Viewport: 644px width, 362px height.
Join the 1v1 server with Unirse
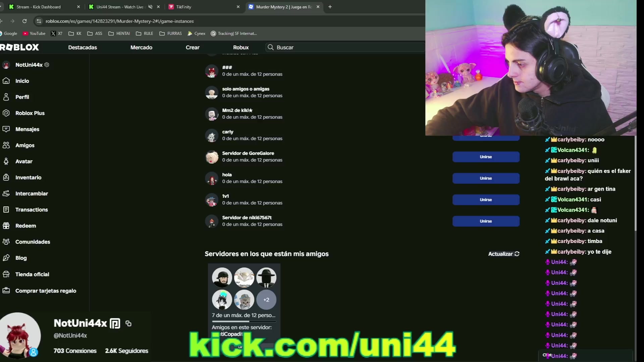click(x=486, y=200)
